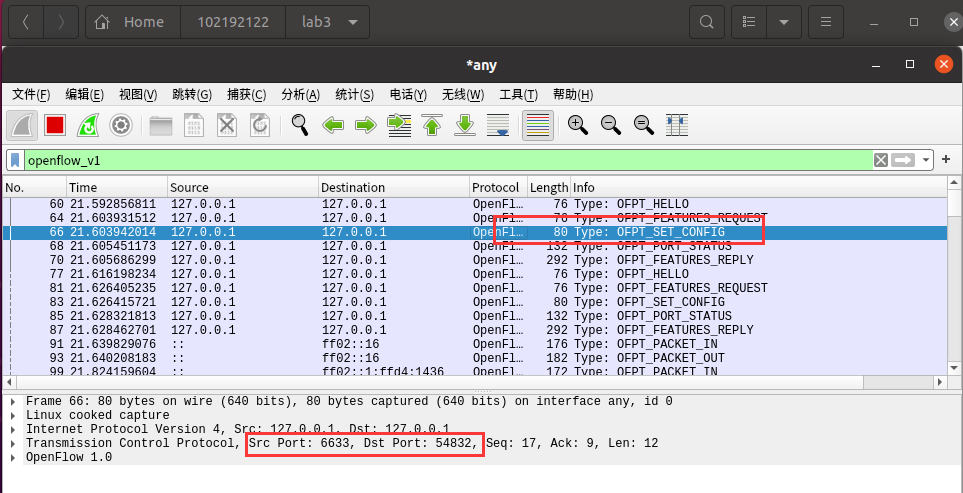The image size is (963, 493).
Task: Open the 跳转(G) menu
Action: pos(192,95)
